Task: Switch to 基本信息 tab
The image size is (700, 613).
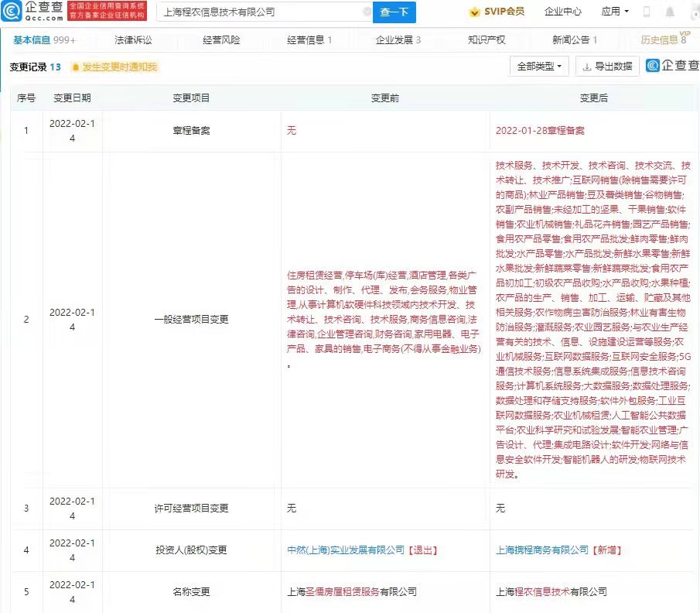Action: point(44,40)
